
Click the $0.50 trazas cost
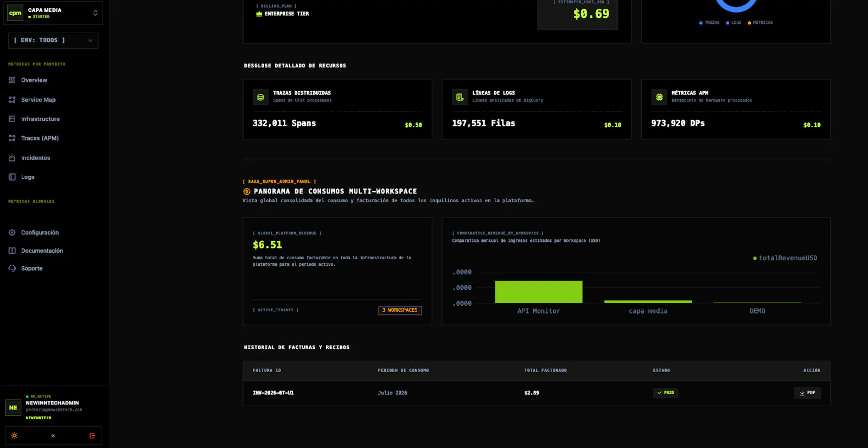pos(413,125)
